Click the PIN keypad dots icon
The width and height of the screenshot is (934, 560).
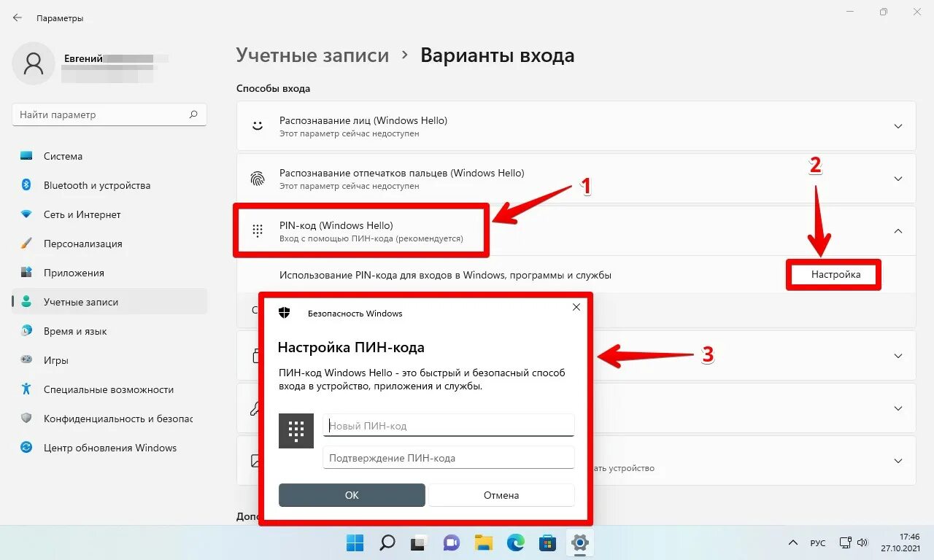pos(257,231)
